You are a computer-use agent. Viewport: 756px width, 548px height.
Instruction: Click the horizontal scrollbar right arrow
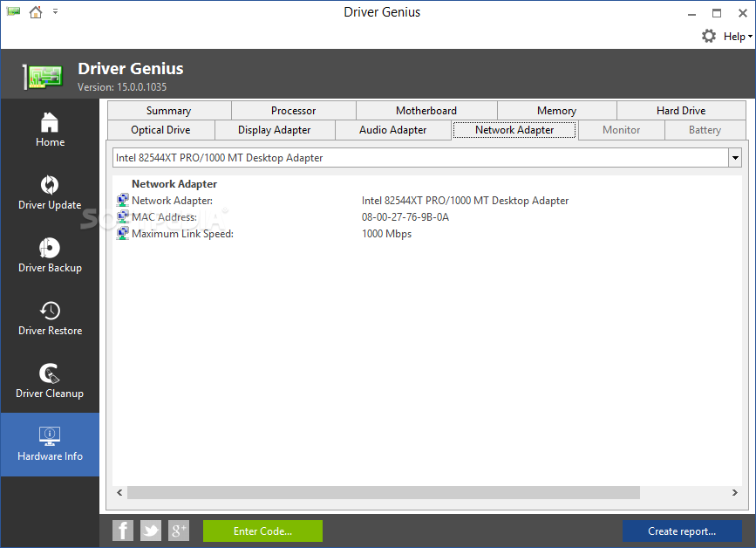[735, 492]
